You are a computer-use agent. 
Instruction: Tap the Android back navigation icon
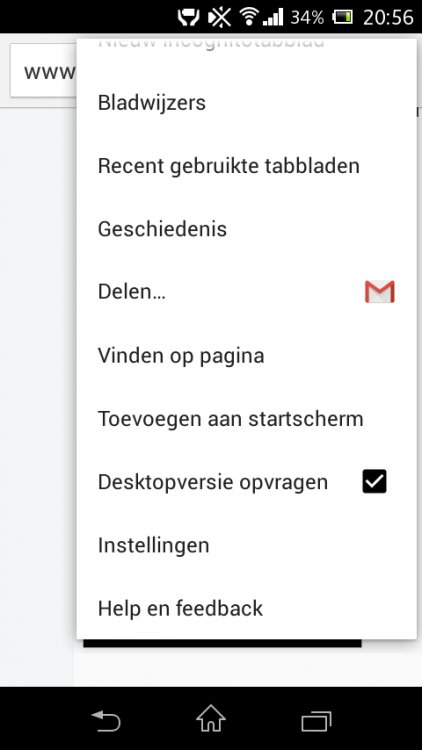tap(106, 721)
